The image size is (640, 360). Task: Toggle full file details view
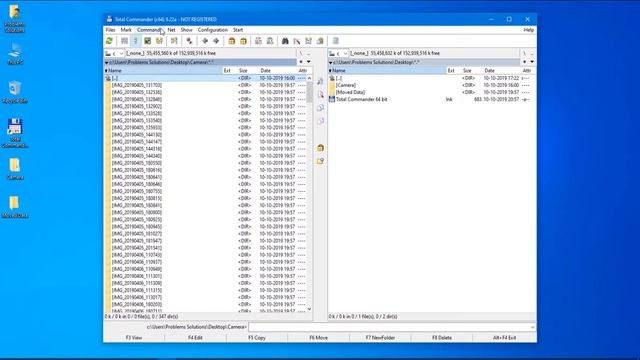click(x=136, y=41)
